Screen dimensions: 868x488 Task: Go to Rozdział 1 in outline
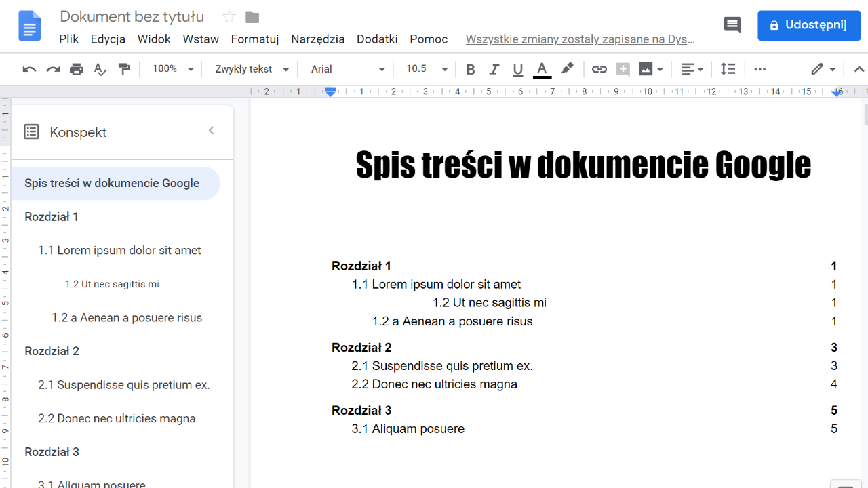coord(52,217)
